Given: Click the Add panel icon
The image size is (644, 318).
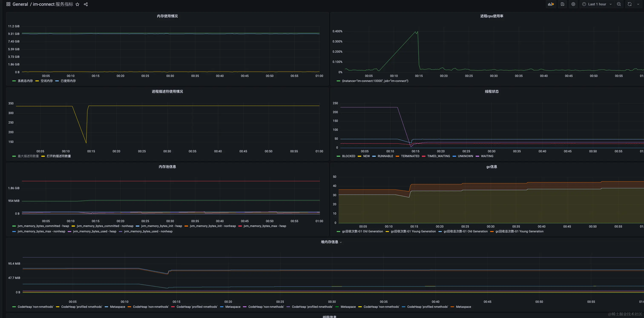Looking at the screenshot, I should [x=551, y=4].
